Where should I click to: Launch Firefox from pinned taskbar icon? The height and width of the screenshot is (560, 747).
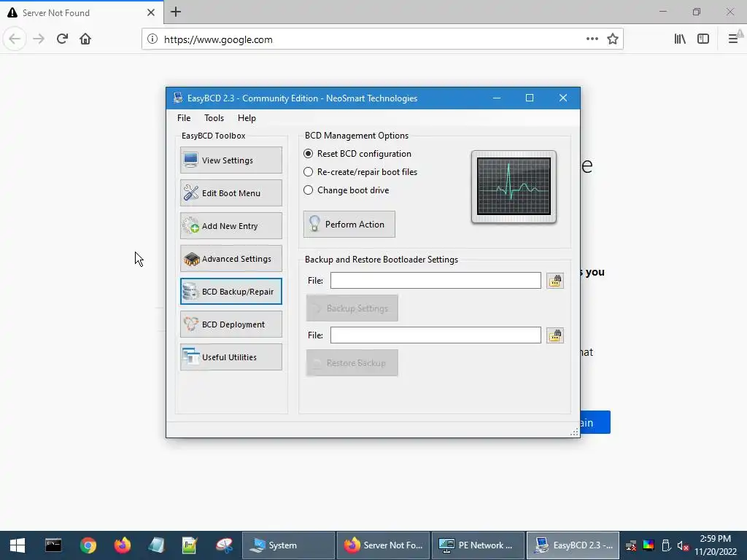tap(123, 545)
